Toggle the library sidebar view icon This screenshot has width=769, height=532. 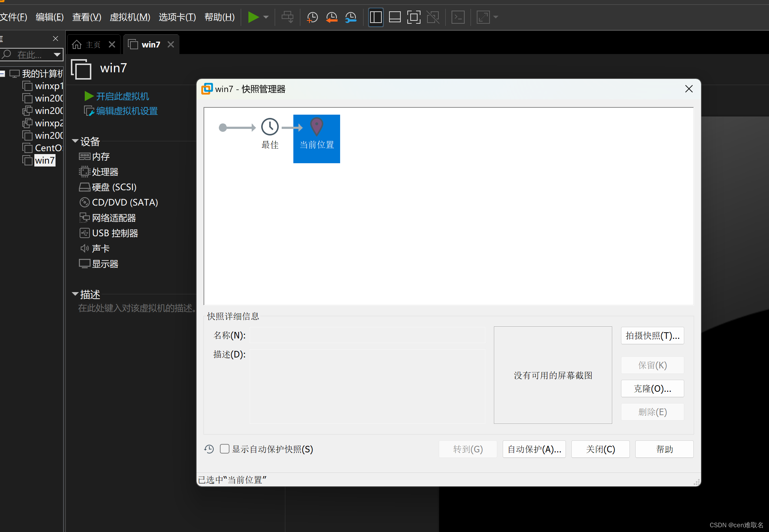(376, 17)
